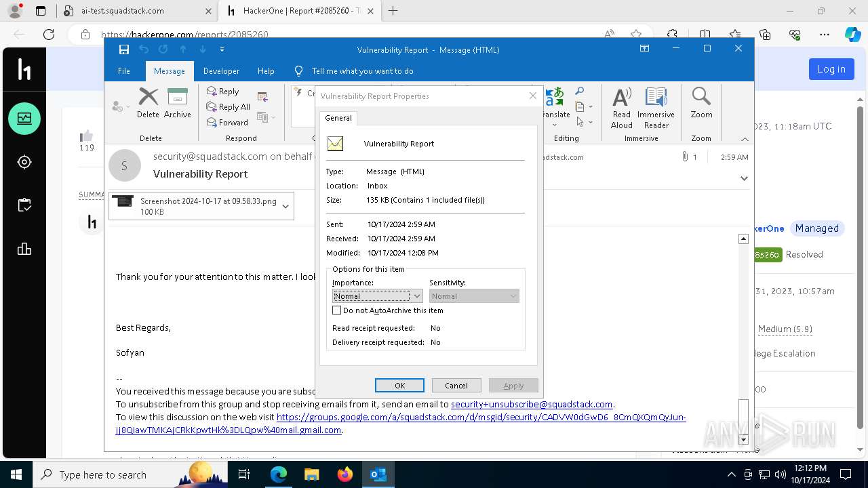Click message body scrollbar up arrow
The width and height of the screenshot is (868, 488).
(743, 239)
